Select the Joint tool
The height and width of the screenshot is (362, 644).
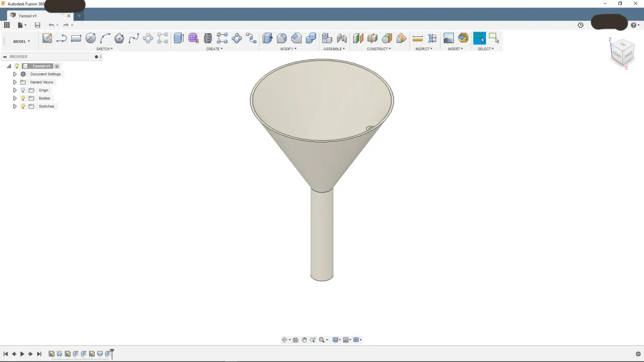[342, 38]
